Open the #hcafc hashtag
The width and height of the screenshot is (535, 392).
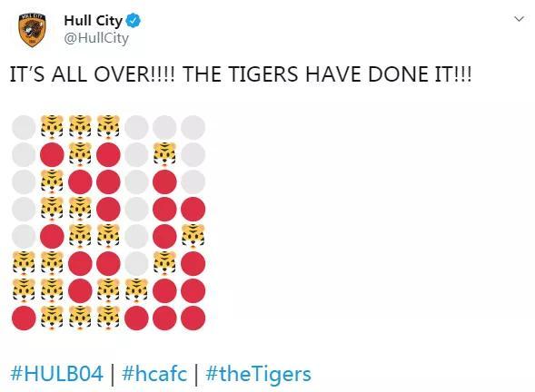154,374
